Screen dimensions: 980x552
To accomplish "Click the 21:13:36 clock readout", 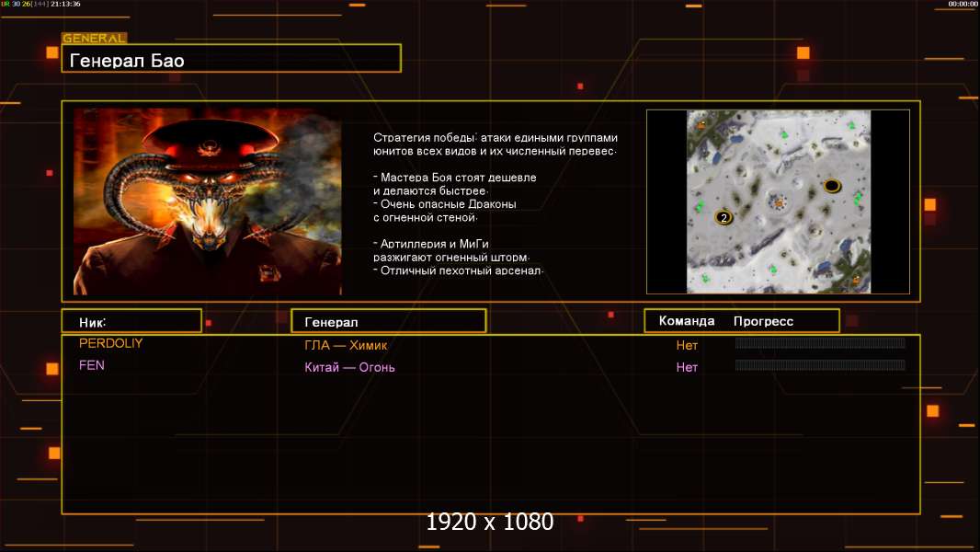I will coord(65,4).
